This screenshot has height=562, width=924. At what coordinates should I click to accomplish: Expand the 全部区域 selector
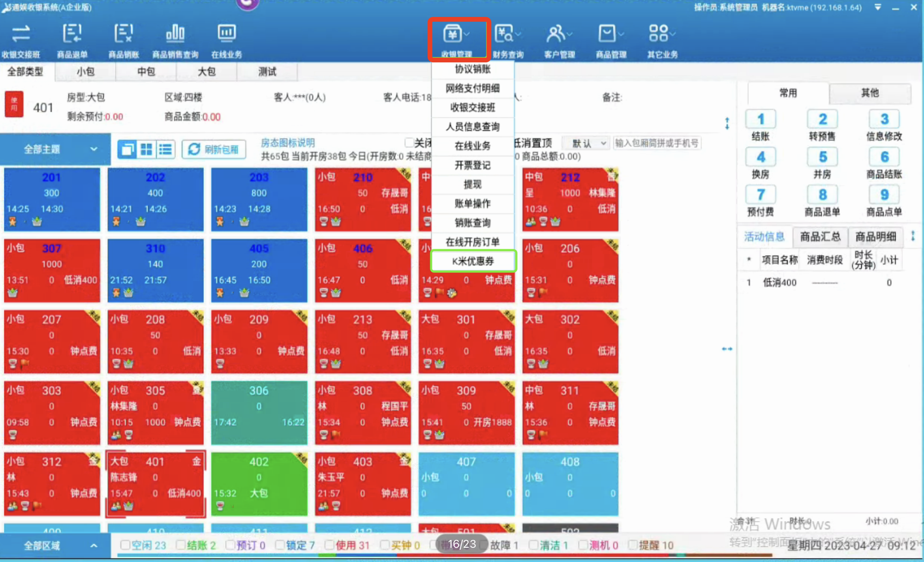tap(55, 546)
